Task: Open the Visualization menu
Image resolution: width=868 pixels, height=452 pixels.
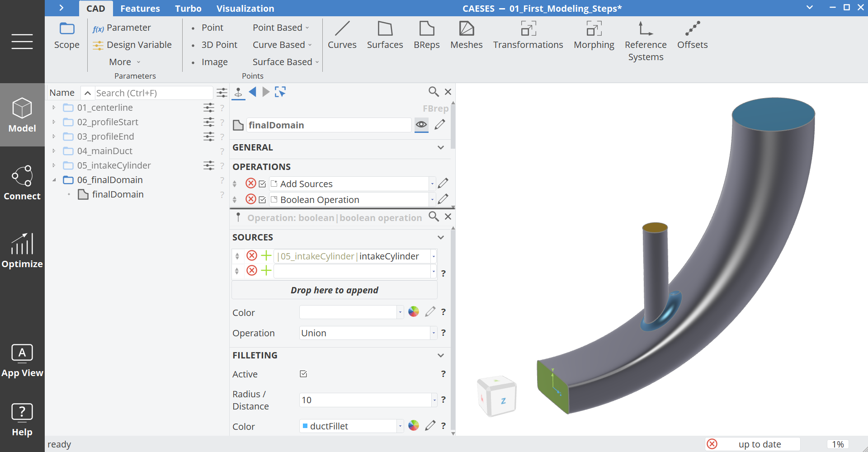Action: tap(245, 8)
